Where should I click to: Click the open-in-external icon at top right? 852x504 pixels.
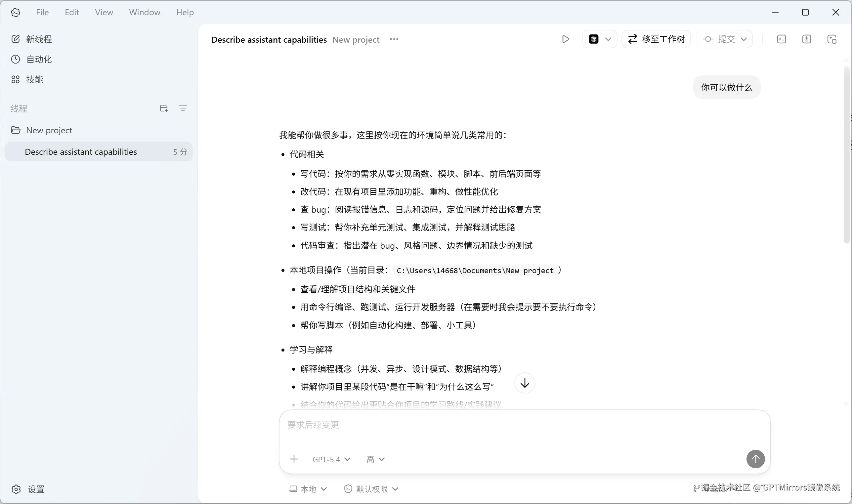(x=831, y=39)
